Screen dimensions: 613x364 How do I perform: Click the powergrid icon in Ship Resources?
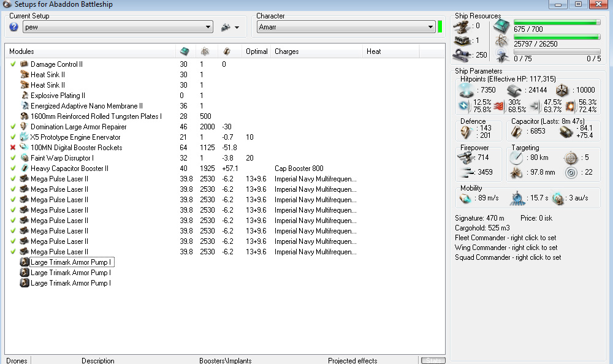pos(501,40)
